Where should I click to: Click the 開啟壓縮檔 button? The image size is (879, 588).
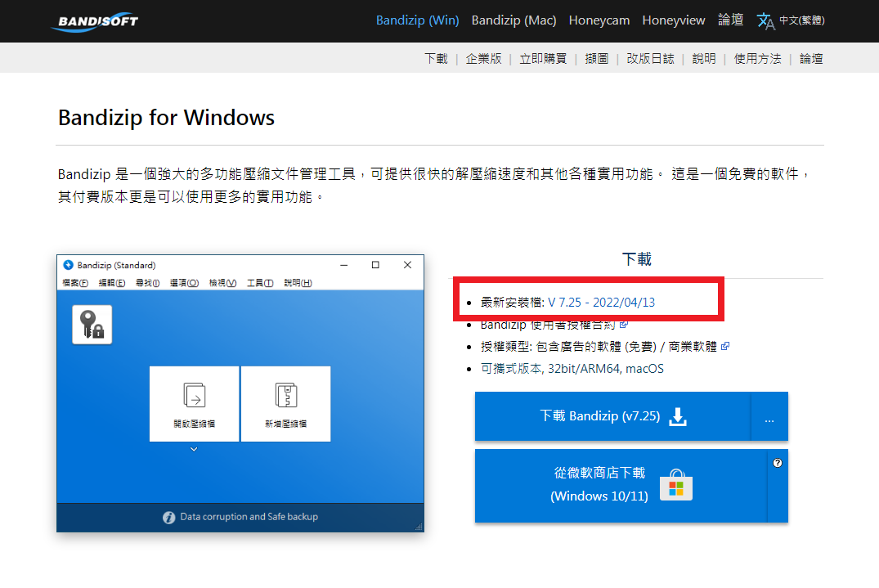point(194,403)
